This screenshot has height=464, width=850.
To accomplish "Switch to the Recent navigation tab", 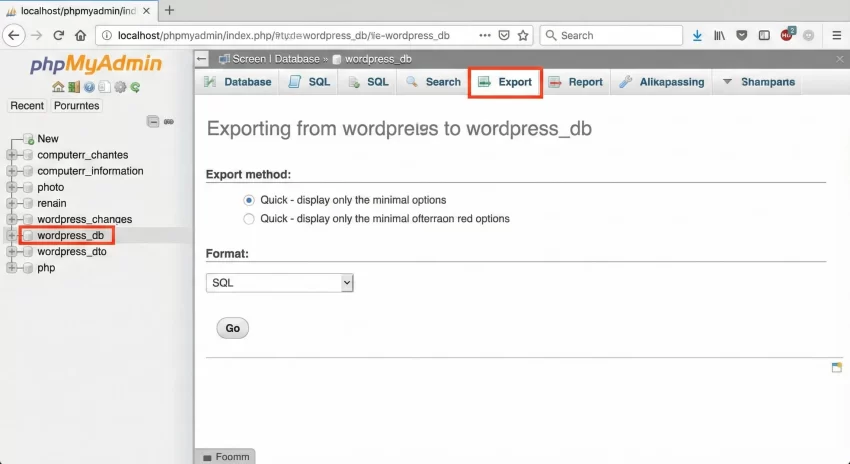I will click(27, 106).
